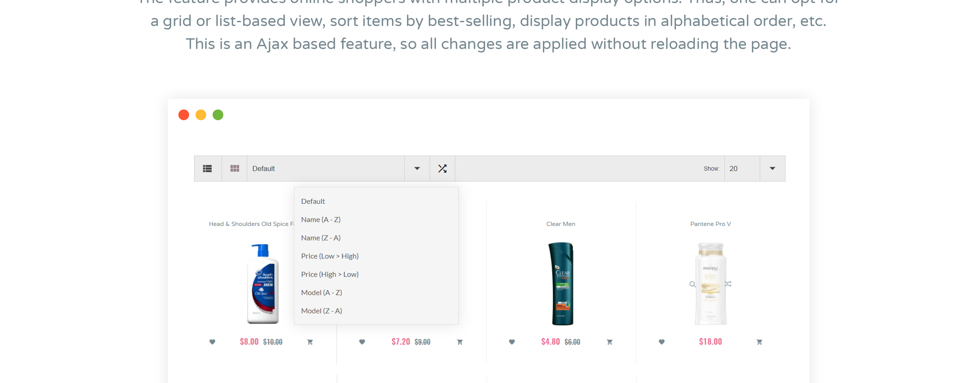Add Clear Men to cart
The height and width of the screenshot is (383, 980).
pyautogui.click(x=609, y=342)
